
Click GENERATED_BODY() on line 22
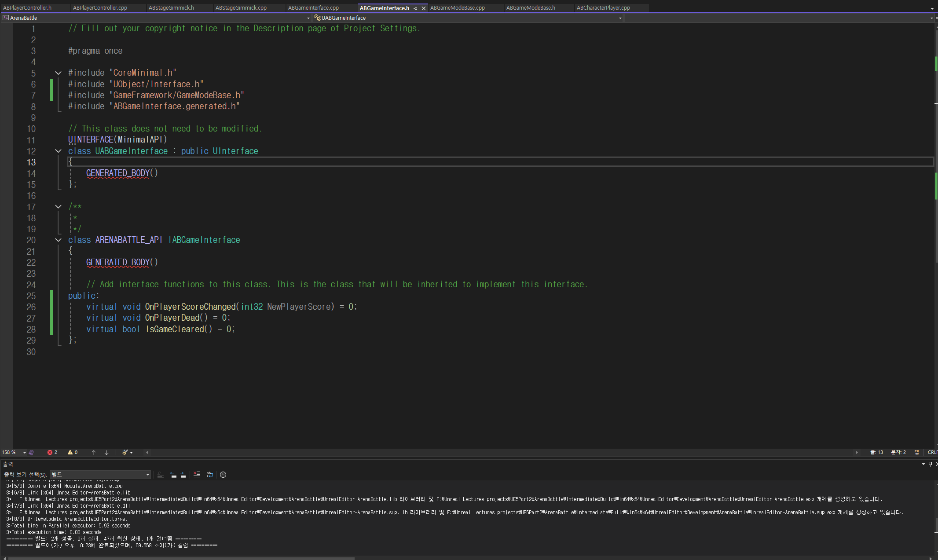[122, 262]
